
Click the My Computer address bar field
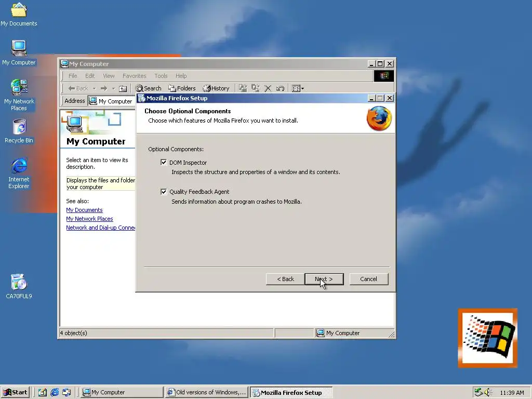(x=111, y=101)
